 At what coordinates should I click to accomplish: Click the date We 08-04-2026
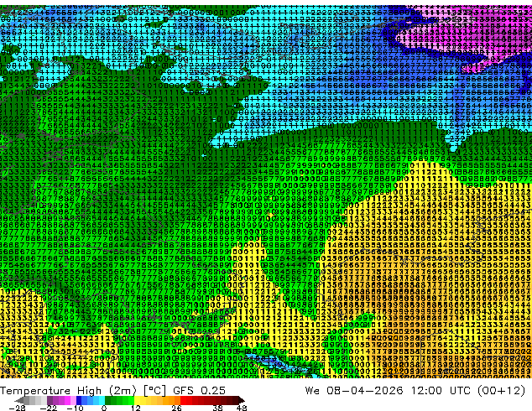pos(354,391)
